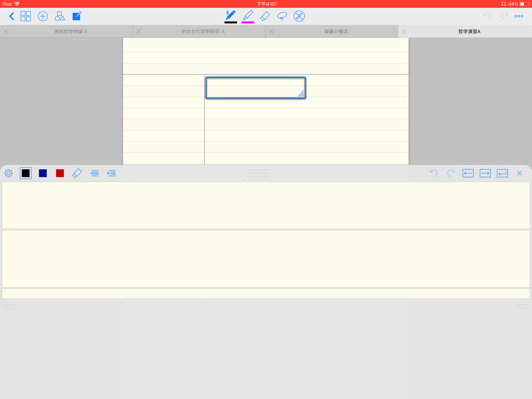The image size is (532, 399).
Task: Open the page thumbnails grid view
Action: pyautogui.click(x=26, y=16)
